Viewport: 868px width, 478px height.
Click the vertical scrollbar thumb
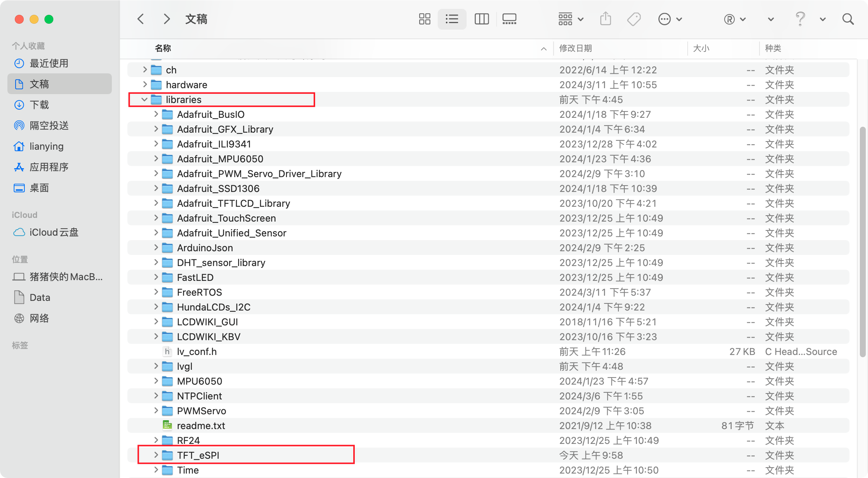coord(862,241)
